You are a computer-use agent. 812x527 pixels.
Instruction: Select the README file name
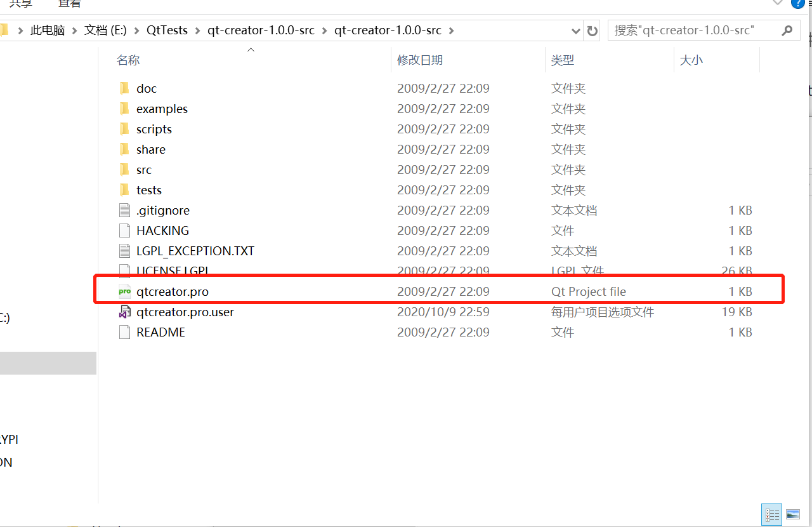point(160,332)
